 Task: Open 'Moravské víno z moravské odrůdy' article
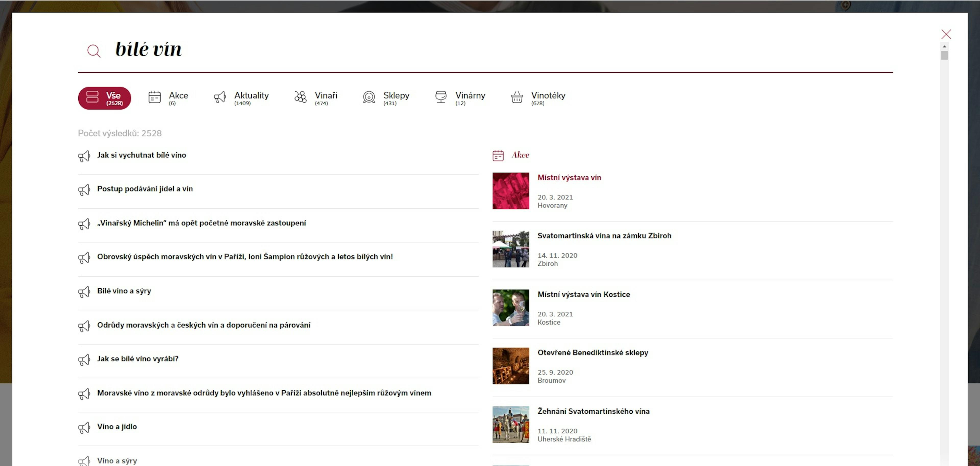[264, 393]
